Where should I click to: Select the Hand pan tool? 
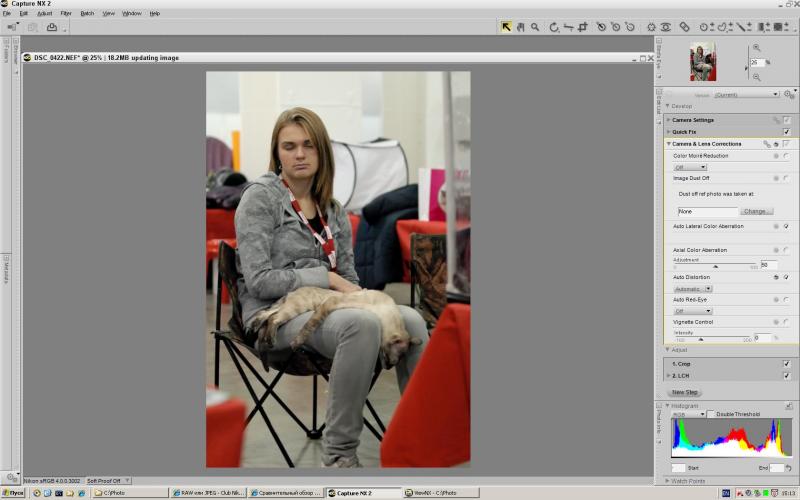pyautogui.click(x=520, y=27)
